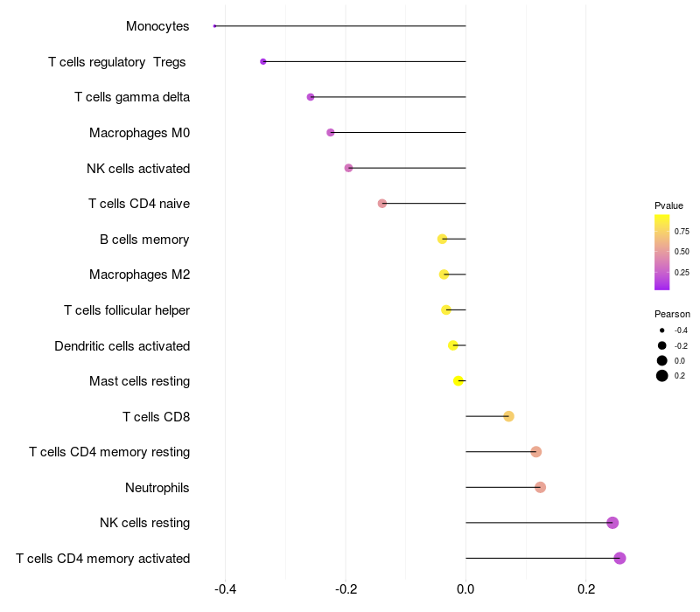Select the Macrophages M0 lollipop dot

point(331,133)
